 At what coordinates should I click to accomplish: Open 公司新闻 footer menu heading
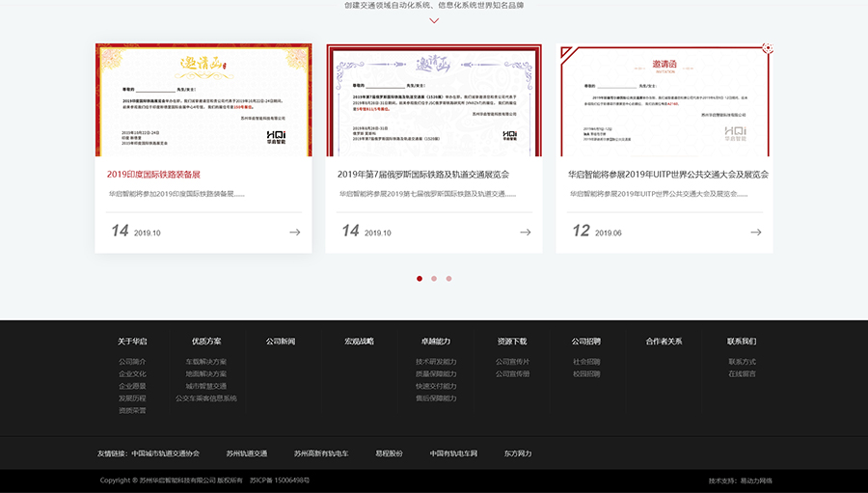(281, 342)
